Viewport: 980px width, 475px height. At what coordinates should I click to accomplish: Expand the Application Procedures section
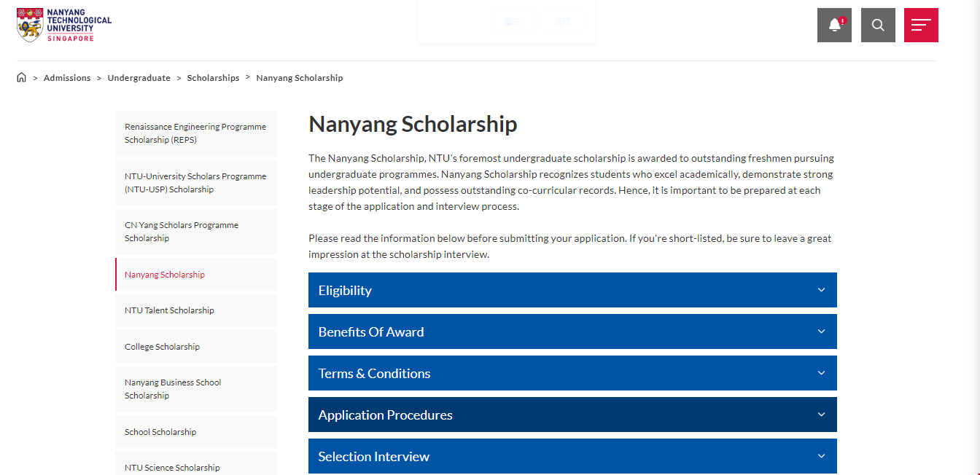pos(572,415)
